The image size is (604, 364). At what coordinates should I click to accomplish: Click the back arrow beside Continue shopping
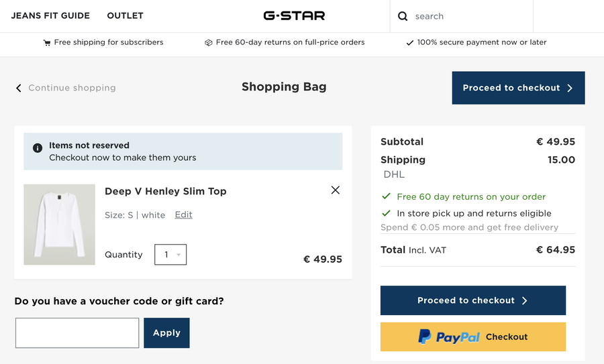point(19,88)
